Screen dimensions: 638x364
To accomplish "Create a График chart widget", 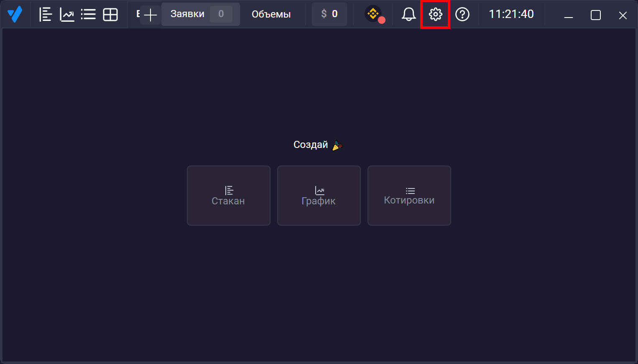I will [x=319, y=196].
